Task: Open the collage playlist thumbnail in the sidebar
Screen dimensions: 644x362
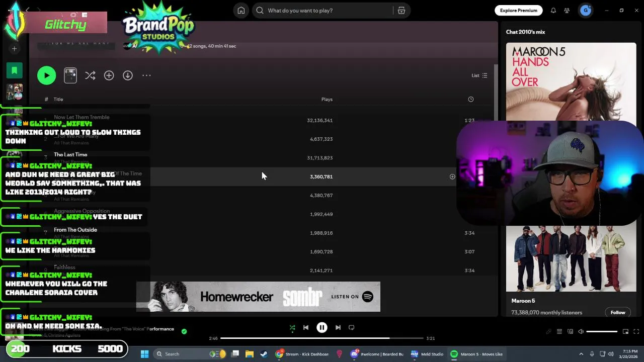Action: [x=14, y=92]
